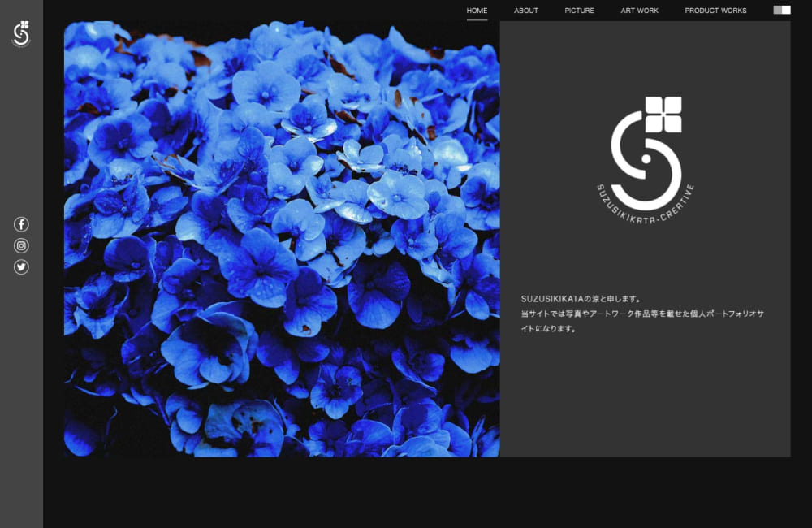This screenshot has height=528, width=812.
Task: Click the blue hydrangea photo
Action: coord(282,239)
